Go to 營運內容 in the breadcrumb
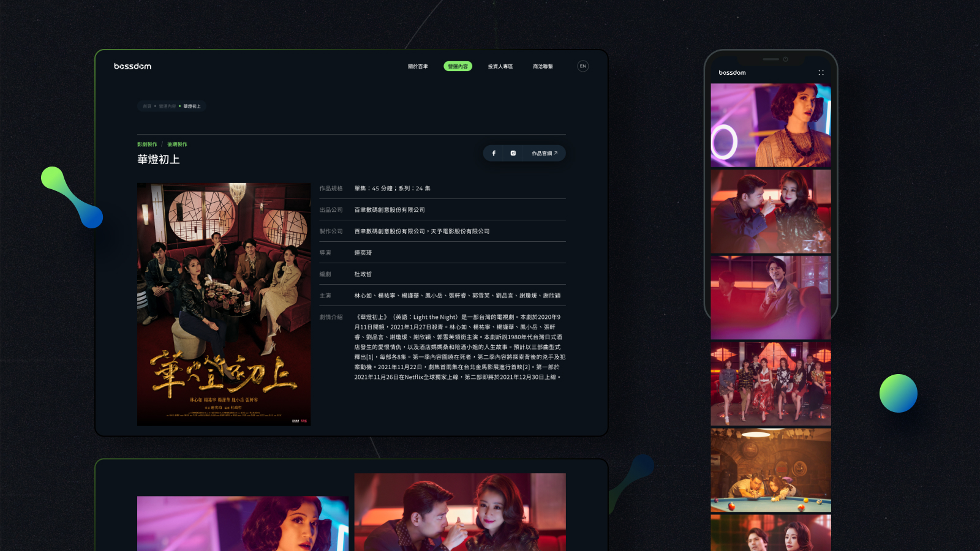 [x=167, y=106]
